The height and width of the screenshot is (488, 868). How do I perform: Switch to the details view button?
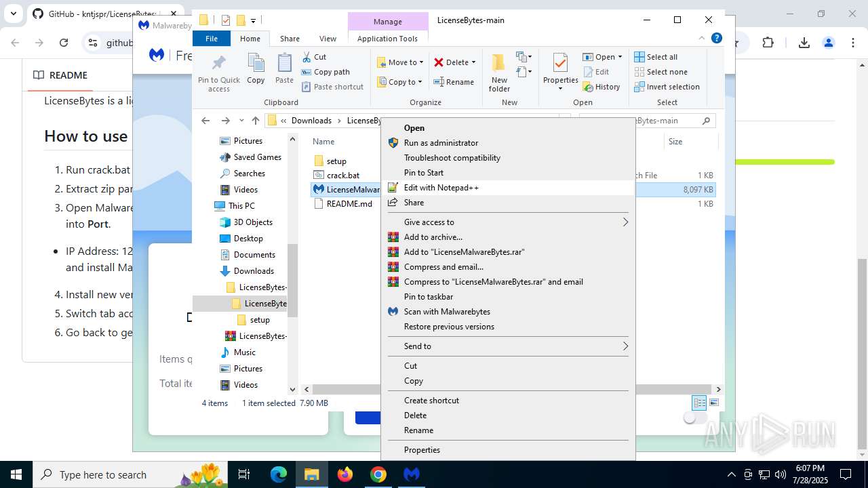click(699, 403)
